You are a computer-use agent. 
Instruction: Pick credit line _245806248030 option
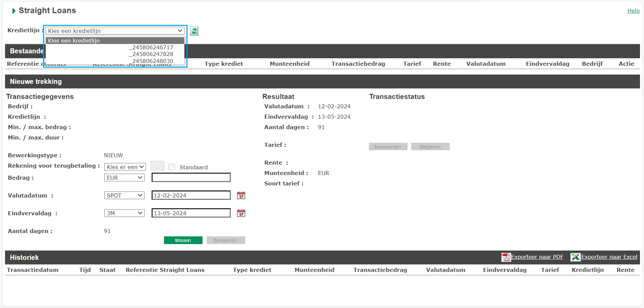(151, 61)
